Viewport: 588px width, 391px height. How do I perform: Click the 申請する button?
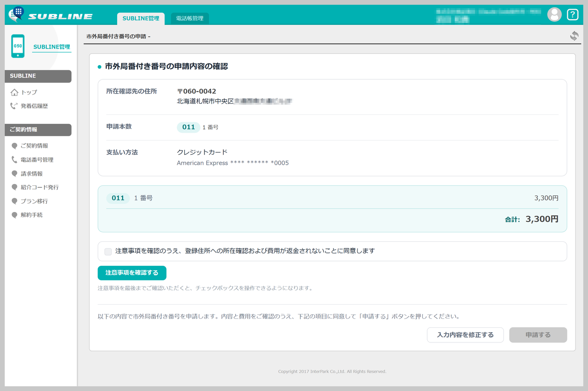click(x=538, y=335)
